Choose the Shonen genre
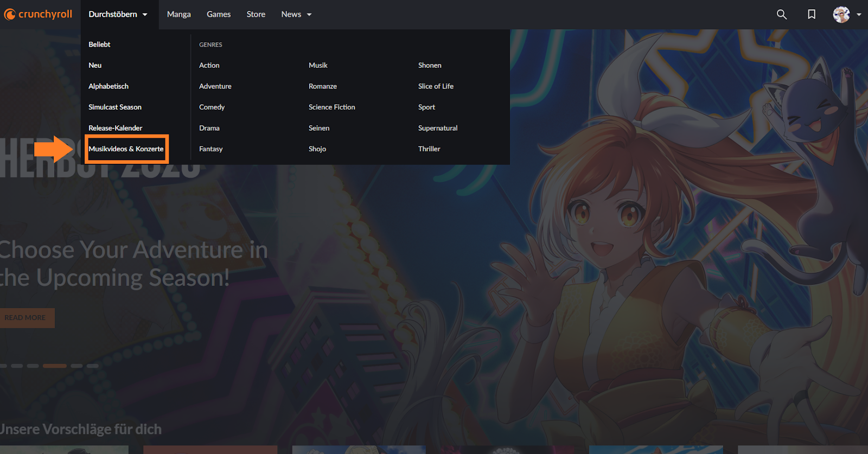The image size is (868, 454). coord(430,65)
